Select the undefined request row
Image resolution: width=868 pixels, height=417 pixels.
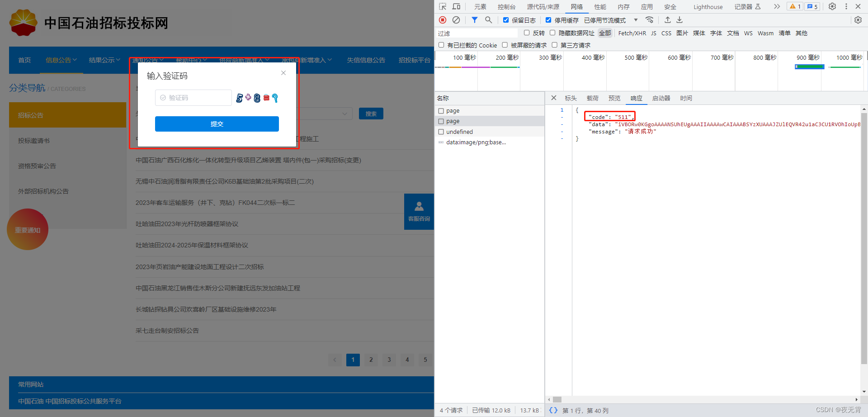click(x=490, y=132)
